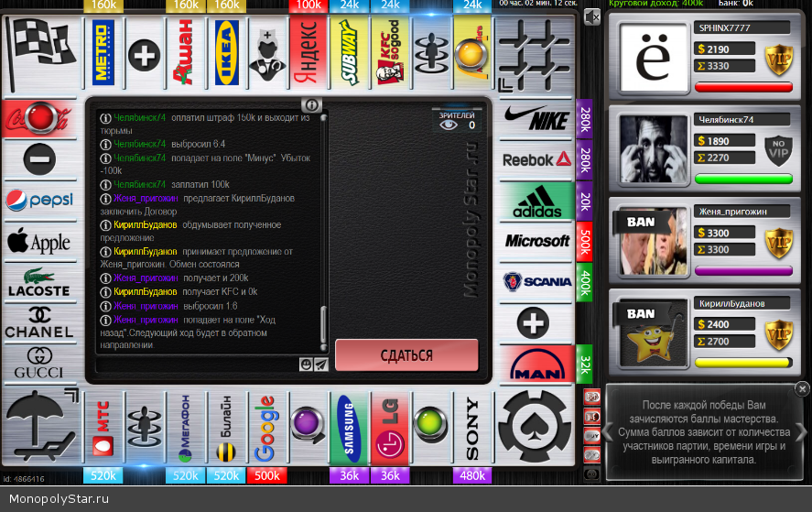Toggle the BUY auto-action button
The width and height of the screenshot is (812, 512).
click(x=592, y=435)
